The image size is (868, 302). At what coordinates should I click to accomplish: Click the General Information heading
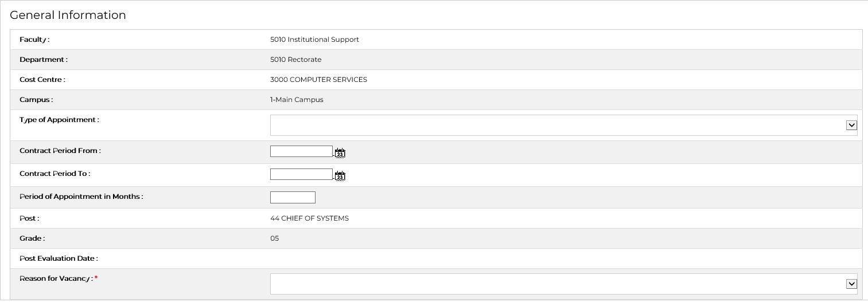point(68,15)
